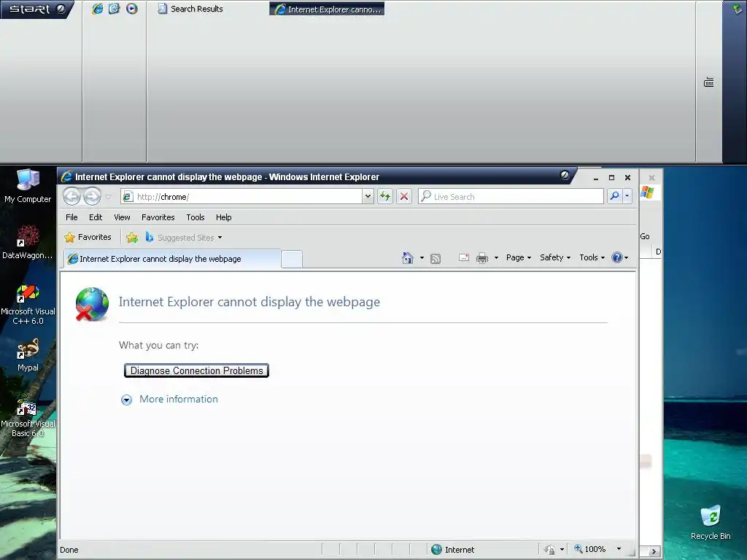Select the DataWagon desktop shortcut
This screenshot has height=560, width=747.
point(28,242)
